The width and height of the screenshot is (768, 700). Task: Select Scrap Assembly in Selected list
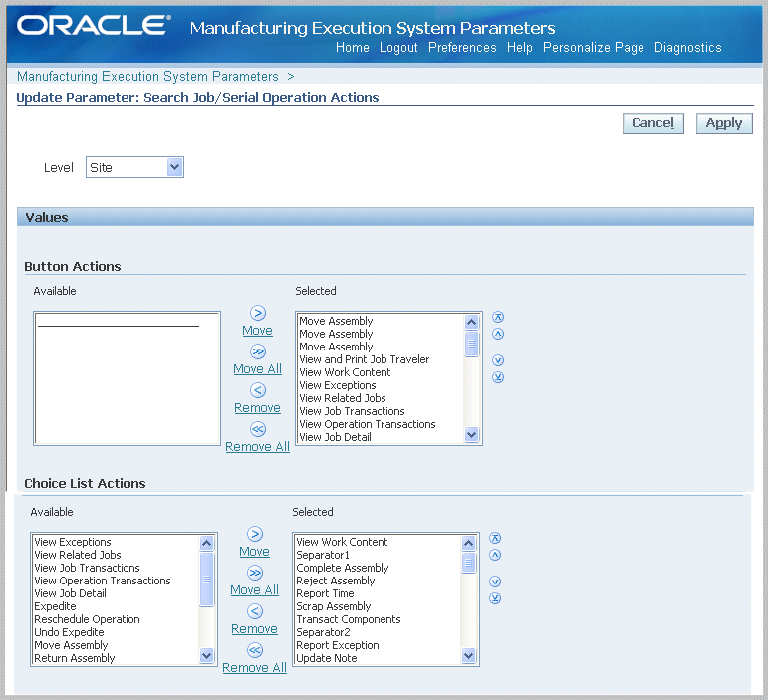(x=333, y=606)
